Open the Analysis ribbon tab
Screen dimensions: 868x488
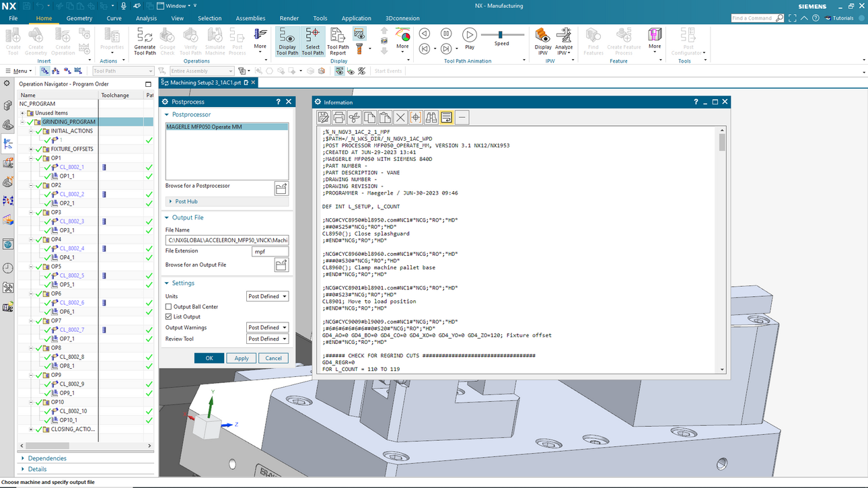coord(146,18)
